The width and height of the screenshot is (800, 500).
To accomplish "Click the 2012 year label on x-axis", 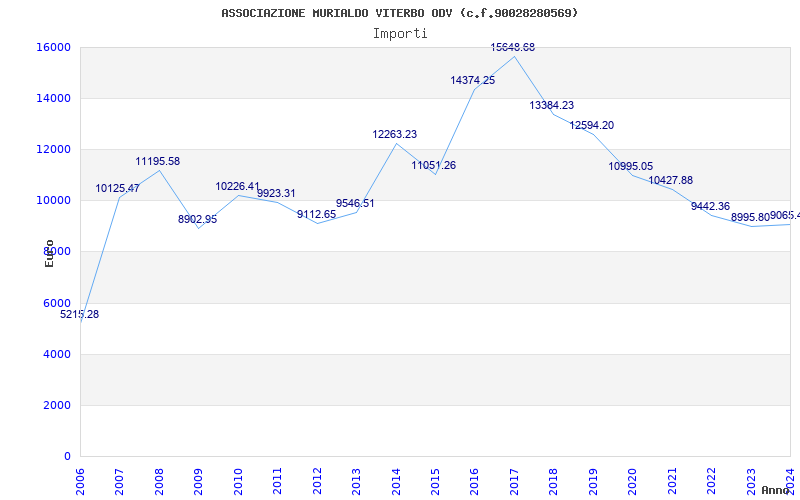I will click(317, 481).
